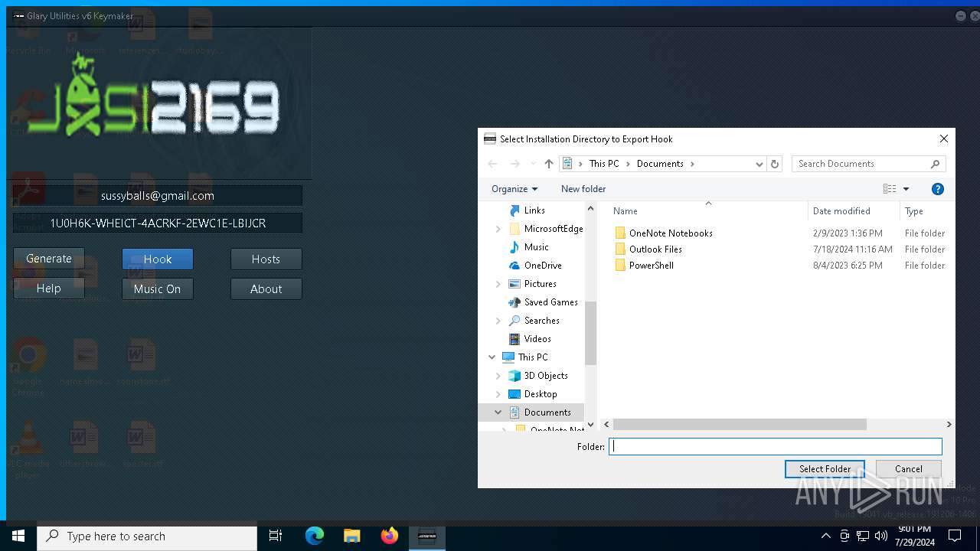This screenshot has height=551, width=980.
Task: Click the Hook button
Action: [158, 259]
